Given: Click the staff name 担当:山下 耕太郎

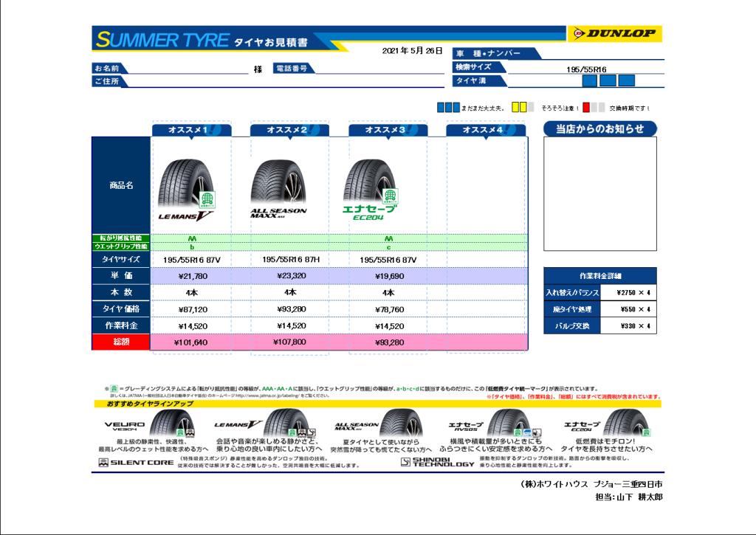Looking at the screenshot, I should (x=629, y=497).
